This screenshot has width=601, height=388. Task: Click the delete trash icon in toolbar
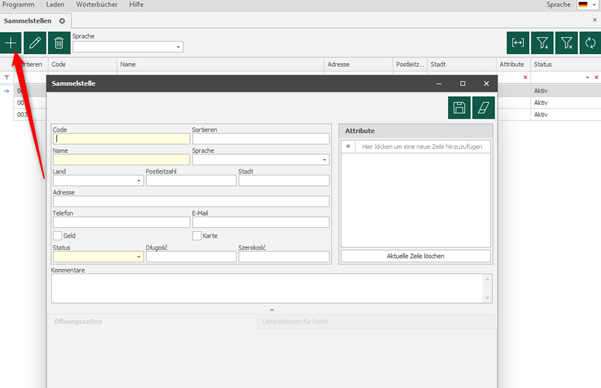pos(59,43)
